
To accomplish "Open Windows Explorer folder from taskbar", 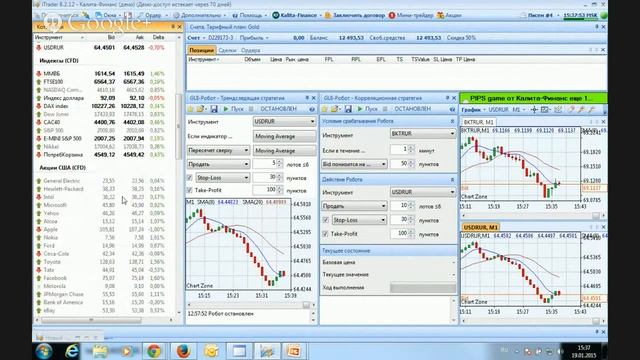I will click(100, 351).
